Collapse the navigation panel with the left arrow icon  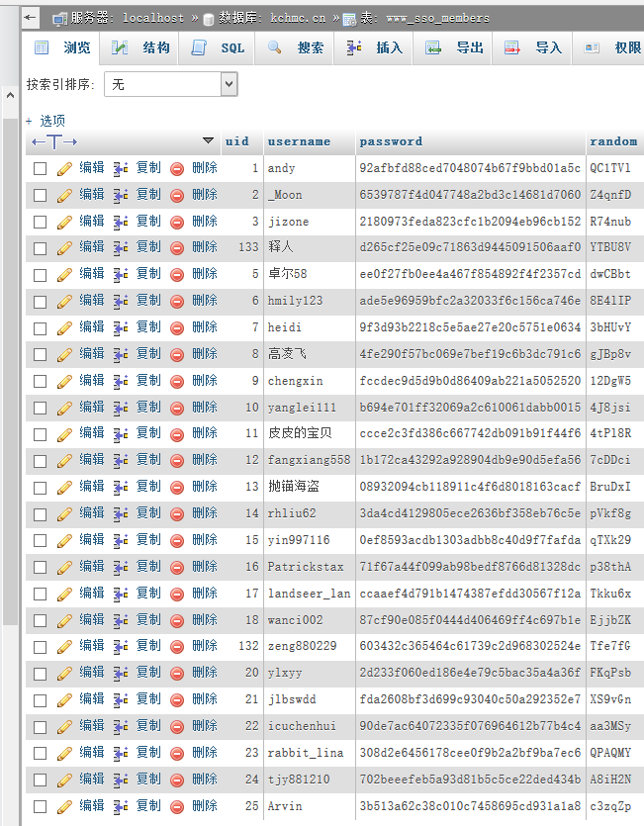pos(31,18)
